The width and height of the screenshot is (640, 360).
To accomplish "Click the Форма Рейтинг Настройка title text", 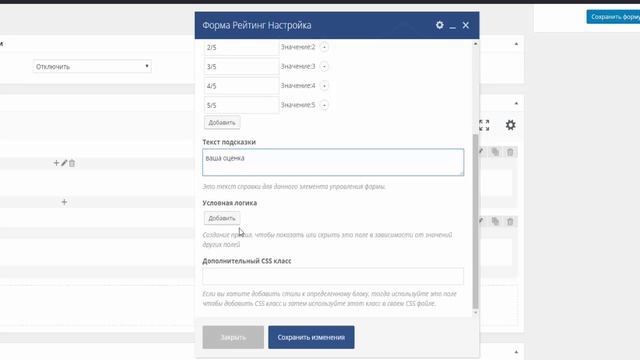I will (257, 25).
